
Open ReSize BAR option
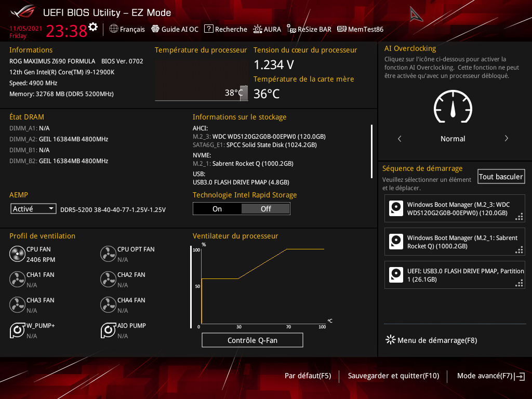(x=309, y=29)
